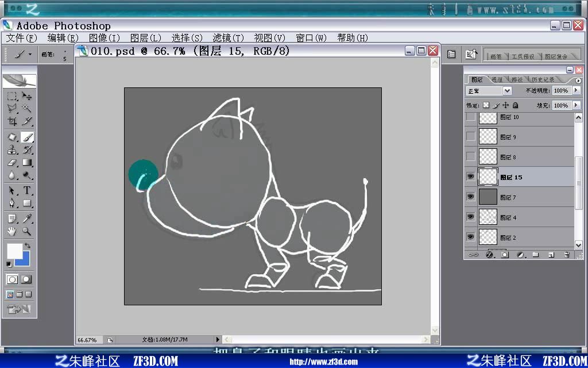Create a new layer
The width and height of the screenshot is (588, 368).
click(551, 255)
